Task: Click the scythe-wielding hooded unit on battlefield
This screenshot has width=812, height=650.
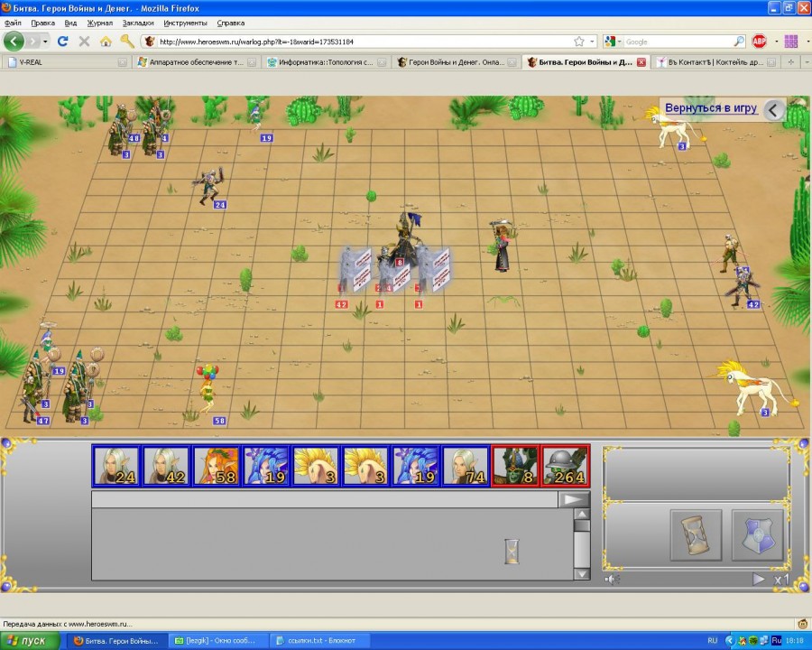Action: 502,246
